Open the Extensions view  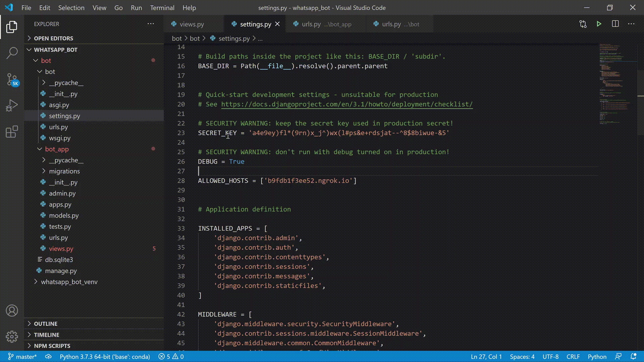[12, 132]
